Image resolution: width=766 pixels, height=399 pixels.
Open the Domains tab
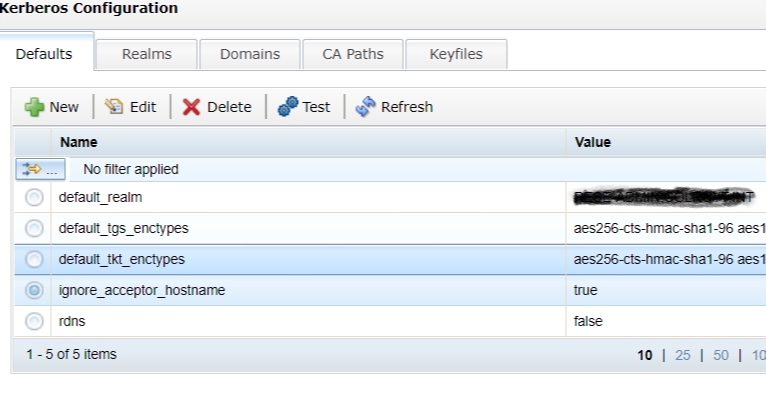click(x=250, y=54)
